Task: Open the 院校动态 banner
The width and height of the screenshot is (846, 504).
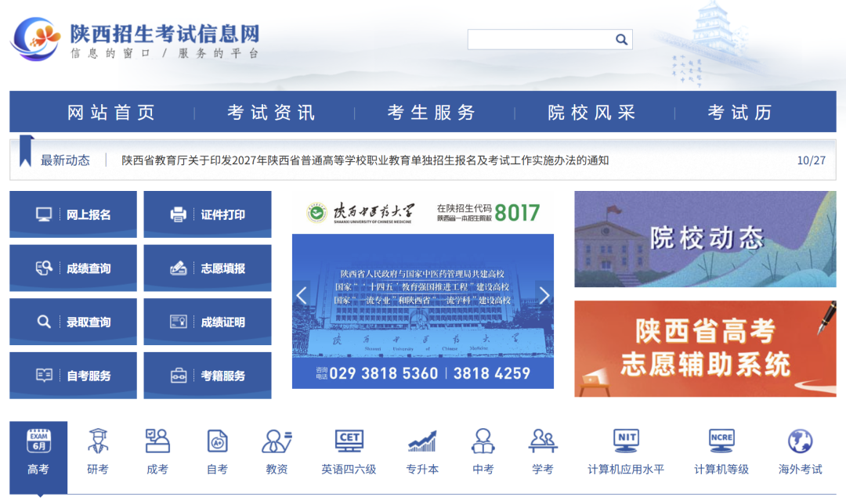Action: [705, 239]
